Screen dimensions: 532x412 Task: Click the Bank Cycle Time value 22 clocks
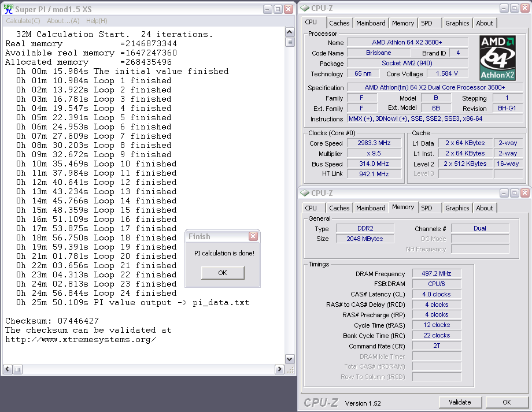[x=437, y=335]
